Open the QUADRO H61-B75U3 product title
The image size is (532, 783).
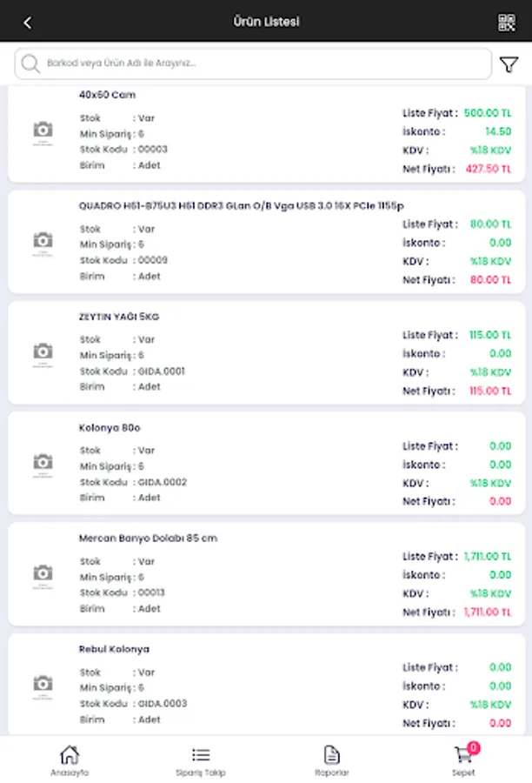click(x=241, y=205)
